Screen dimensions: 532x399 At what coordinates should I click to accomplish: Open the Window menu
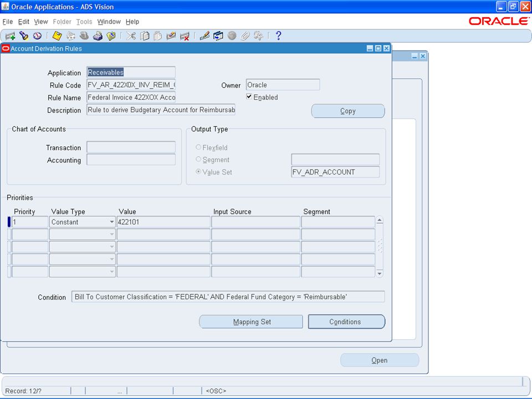(109, 22)
